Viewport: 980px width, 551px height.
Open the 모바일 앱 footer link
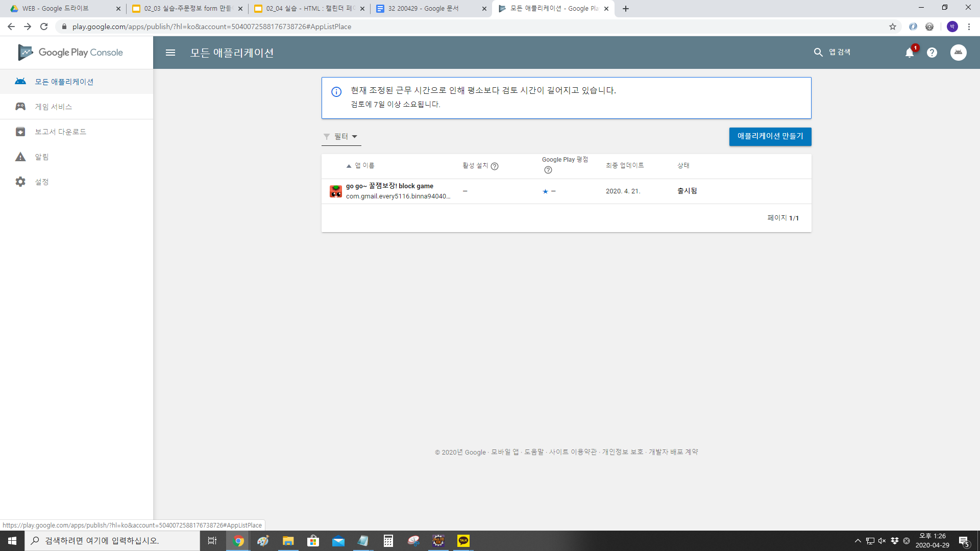(505, 452)
